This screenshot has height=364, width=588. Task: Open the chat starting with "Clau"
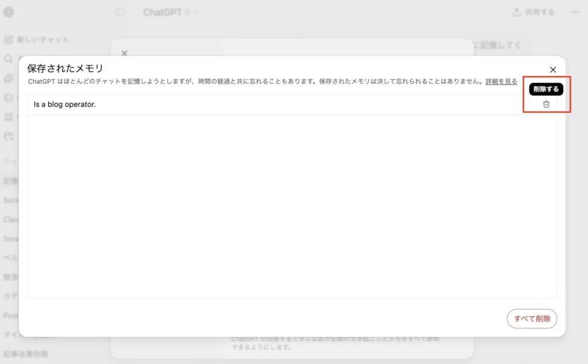[9, 219]
